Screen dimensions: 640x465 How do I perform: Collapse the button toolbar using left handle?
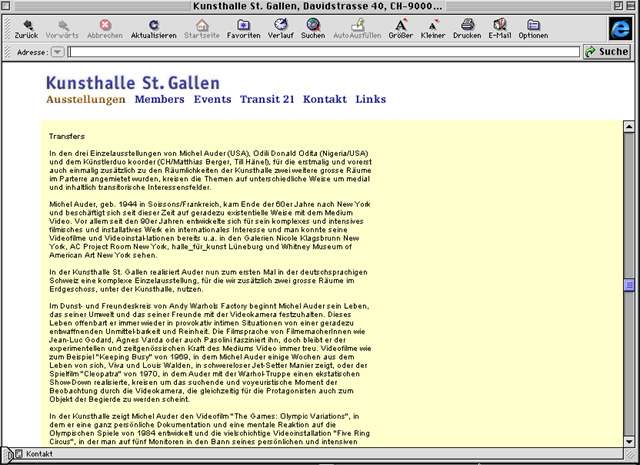click(7, 27)
